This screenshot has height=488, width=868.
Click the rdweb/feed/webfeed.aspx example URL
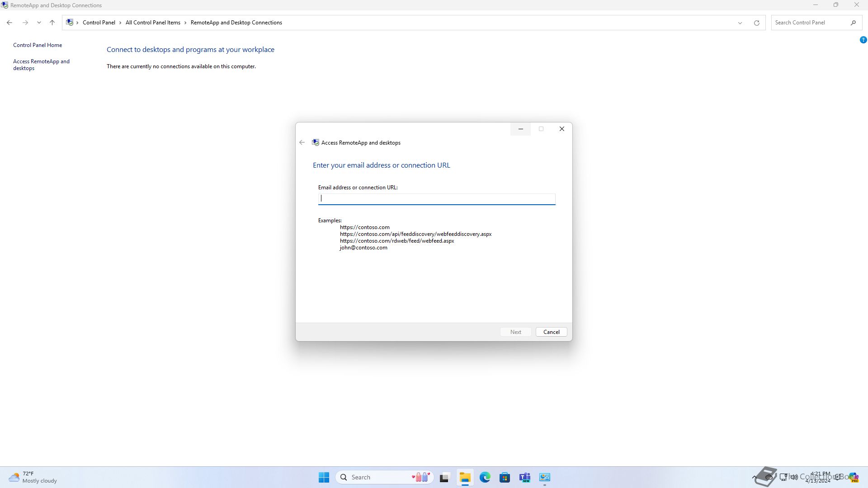(397, 241)
